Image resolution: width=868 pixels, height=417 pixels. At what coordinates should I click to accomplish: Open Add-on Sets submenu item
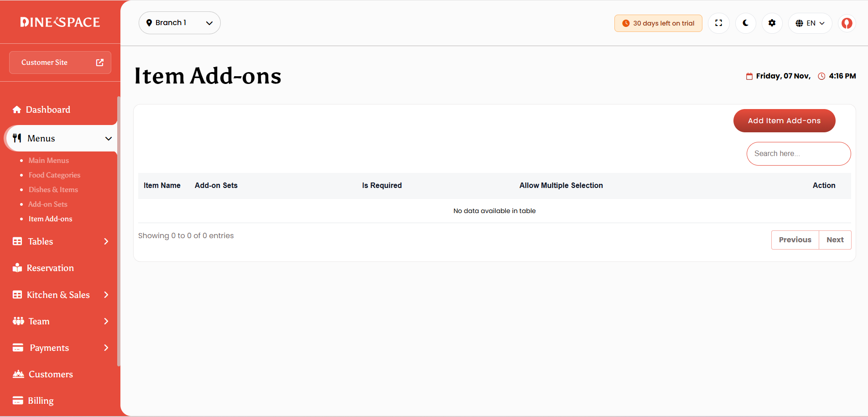click(x=48, y=204)
